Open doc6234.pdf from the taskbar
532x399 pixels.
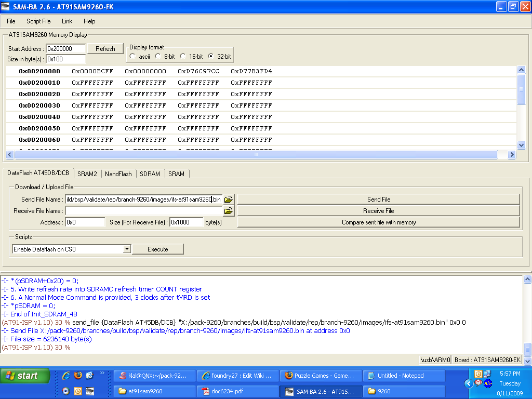point(238,391)
